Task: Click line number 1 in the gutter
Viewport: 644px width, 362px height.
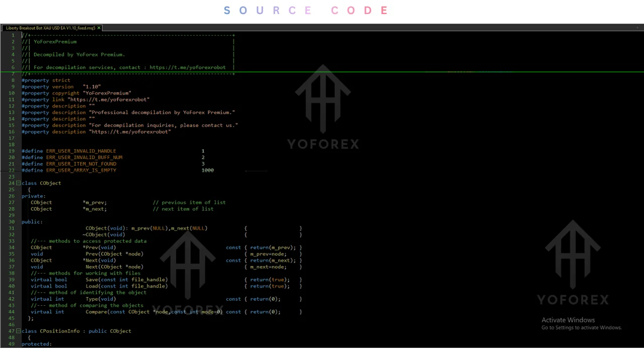Action: [13, 35]
